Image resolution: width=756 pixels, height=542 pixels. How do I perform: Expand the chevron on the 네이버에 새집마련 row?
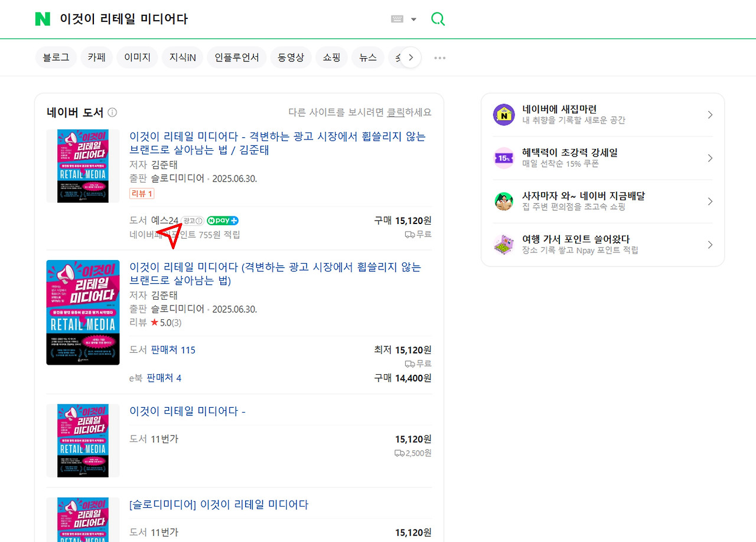pyautogui.click(x=710, y=115)
